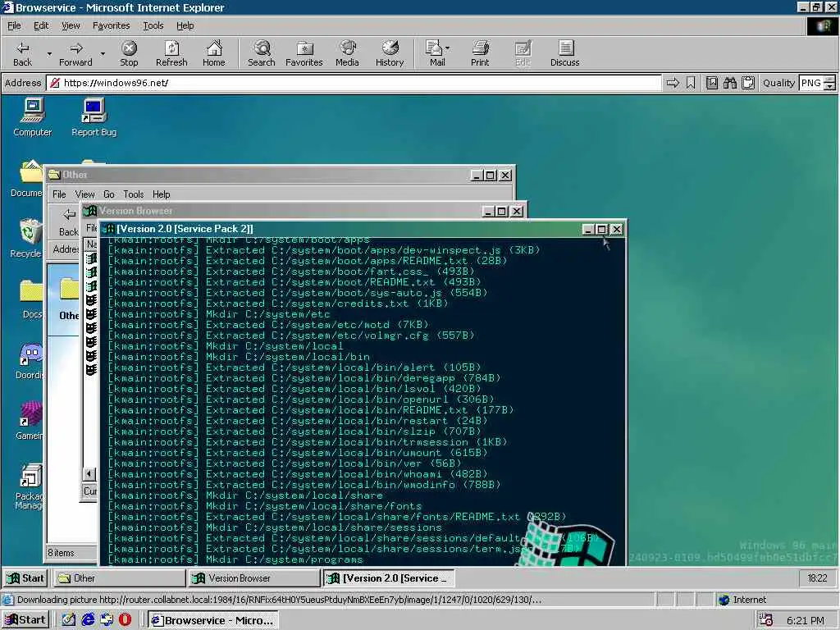
Task: Open the File menu in Internet Explorer
Action: [x=14, y=25]
